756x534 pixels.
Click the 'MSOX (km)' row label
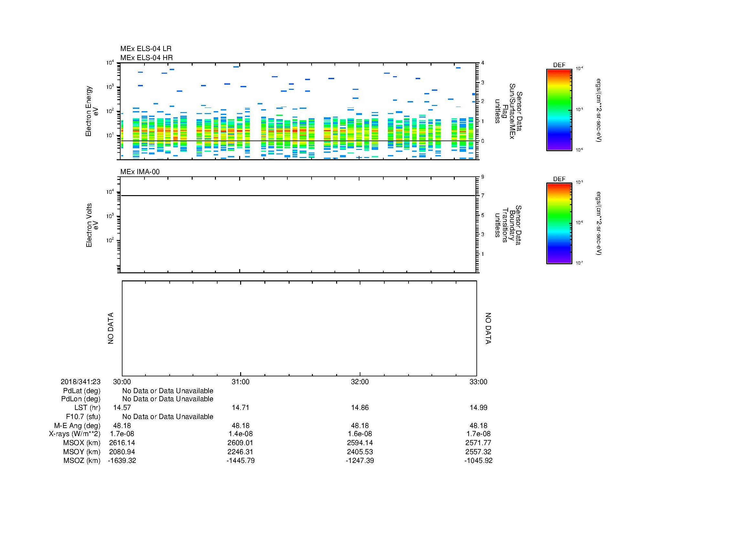point(82,443)
